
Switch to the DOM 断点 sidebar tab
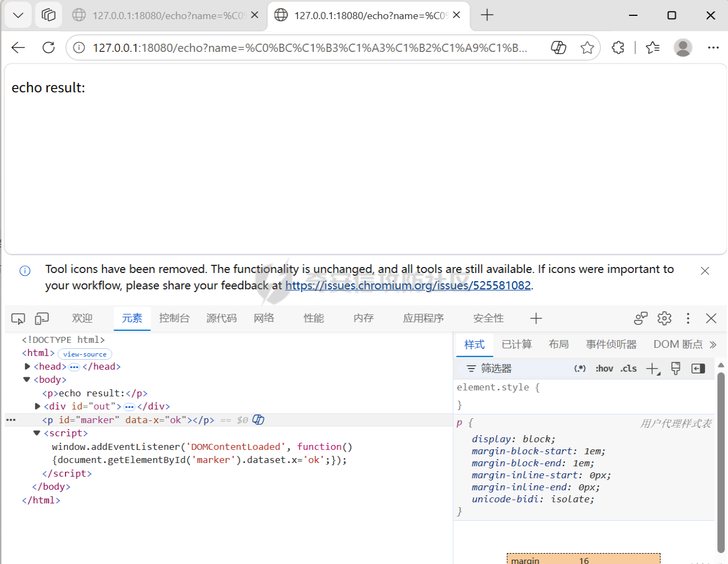678,345
